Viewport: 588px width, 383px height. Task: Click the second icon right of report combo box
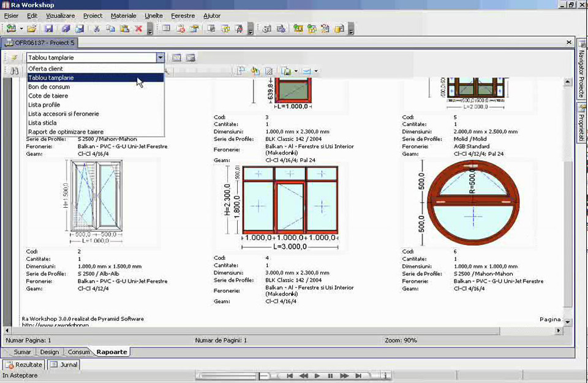tap(190, 58)
